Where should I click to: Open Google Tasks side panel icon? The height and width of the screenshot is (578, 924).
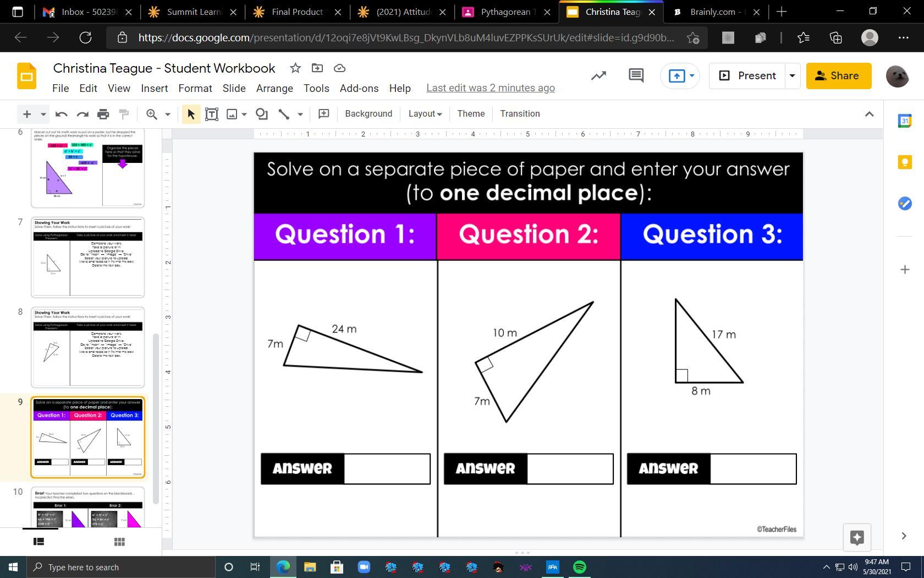click(x=905, y=203)
